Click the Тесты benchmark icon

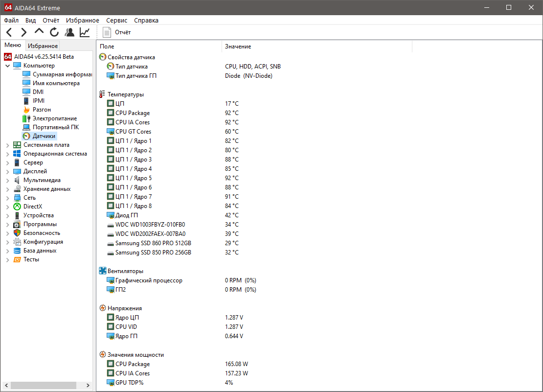point(17,259)
